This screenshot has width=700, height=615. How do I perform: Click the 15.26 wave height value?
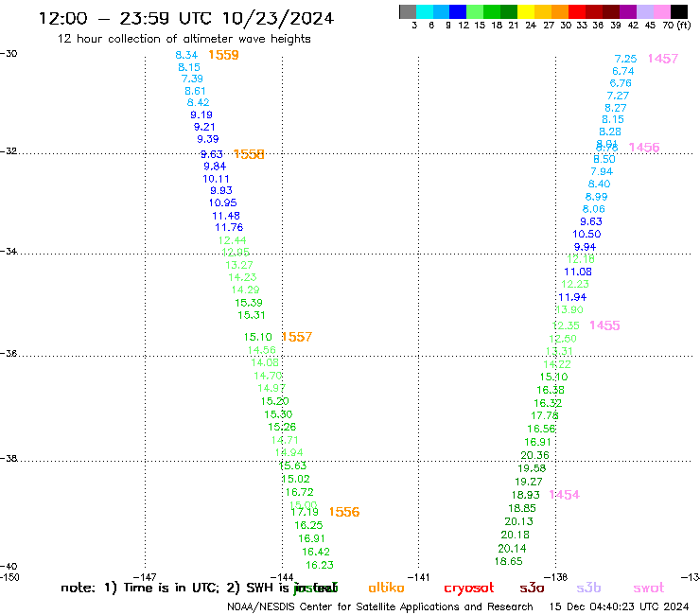click(x=282, y=427)
